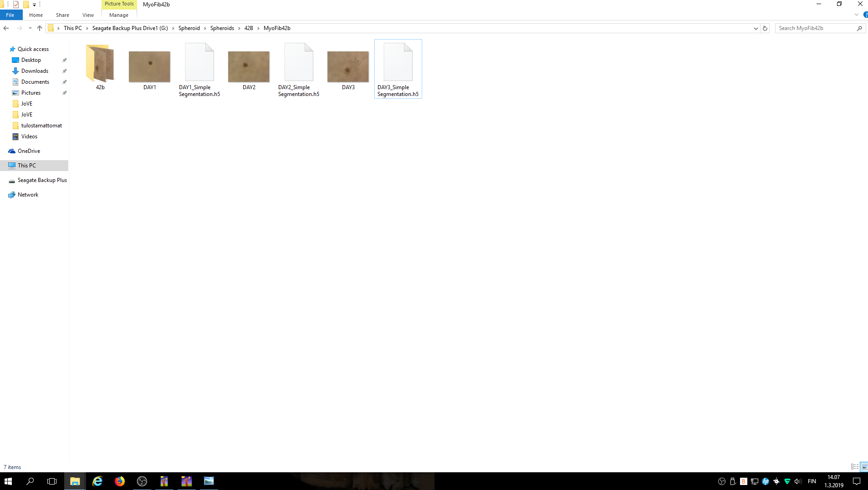Switch to details view layout
The image size is (868, 490).
tap(854, 467)
